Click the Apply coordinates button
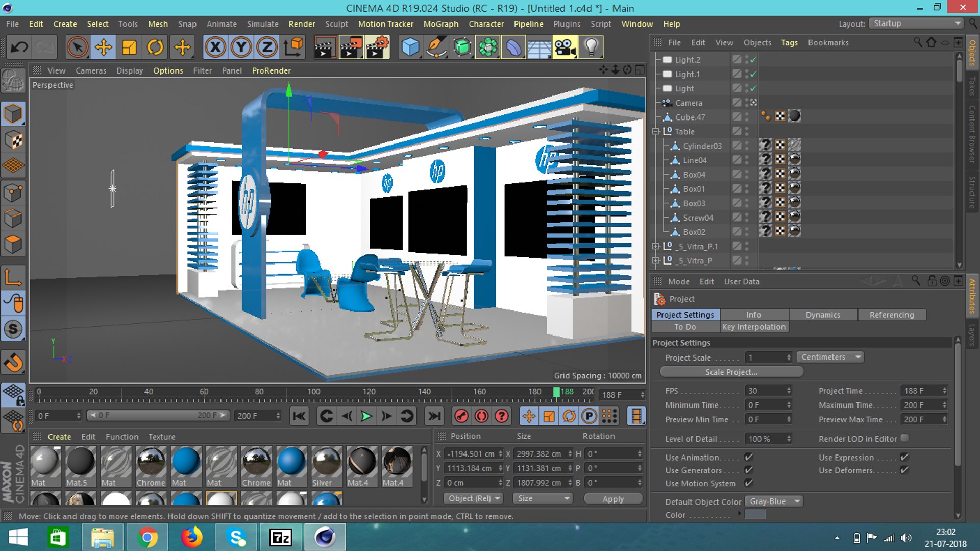This screenshot has height=551, width=980. (x=613, y=499)
